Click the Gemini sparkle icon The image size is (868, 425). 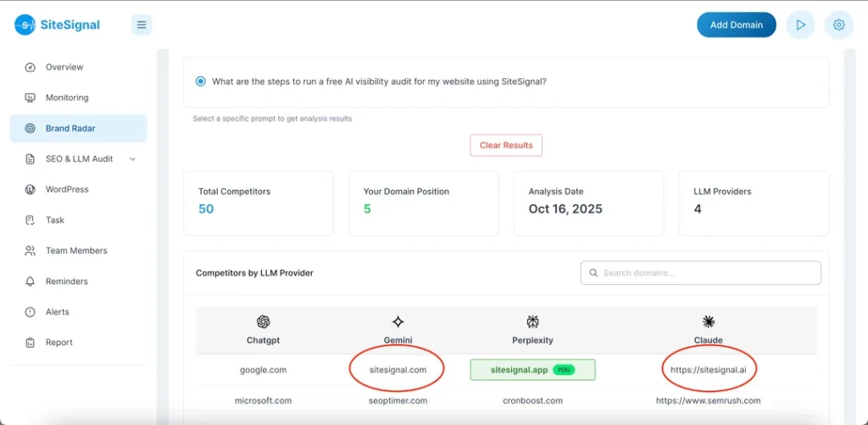point(398,322)
